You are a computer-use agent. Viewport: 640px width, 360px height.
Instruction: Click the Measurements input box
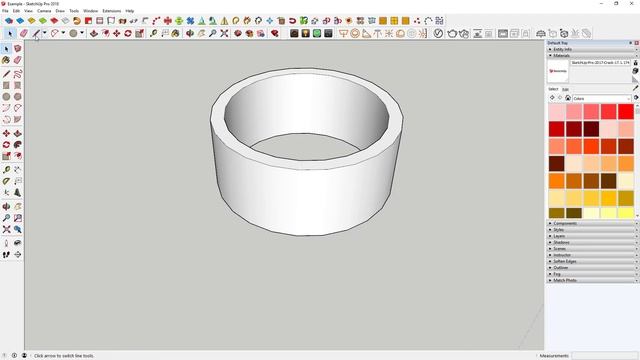tap(604, 356)
